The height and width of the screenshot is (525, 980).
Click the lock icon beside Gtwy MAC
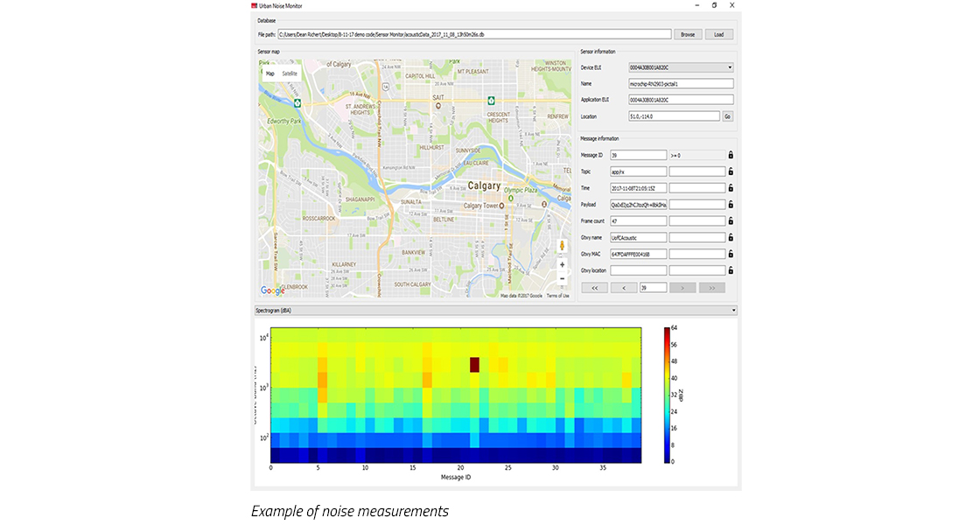tap(731, 254)
